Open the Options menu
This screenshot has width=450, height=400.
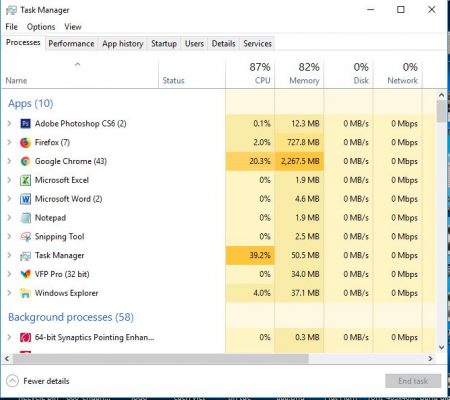41,27
